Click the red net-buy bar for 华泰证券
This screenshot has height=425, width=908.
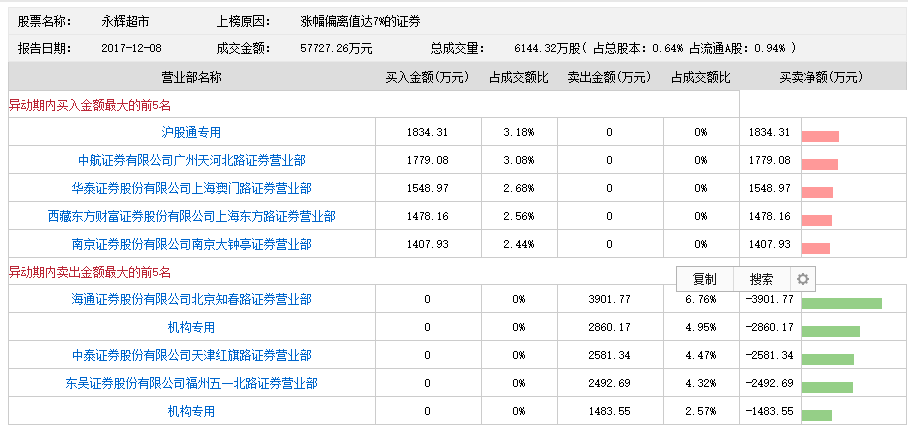point(817,192)
